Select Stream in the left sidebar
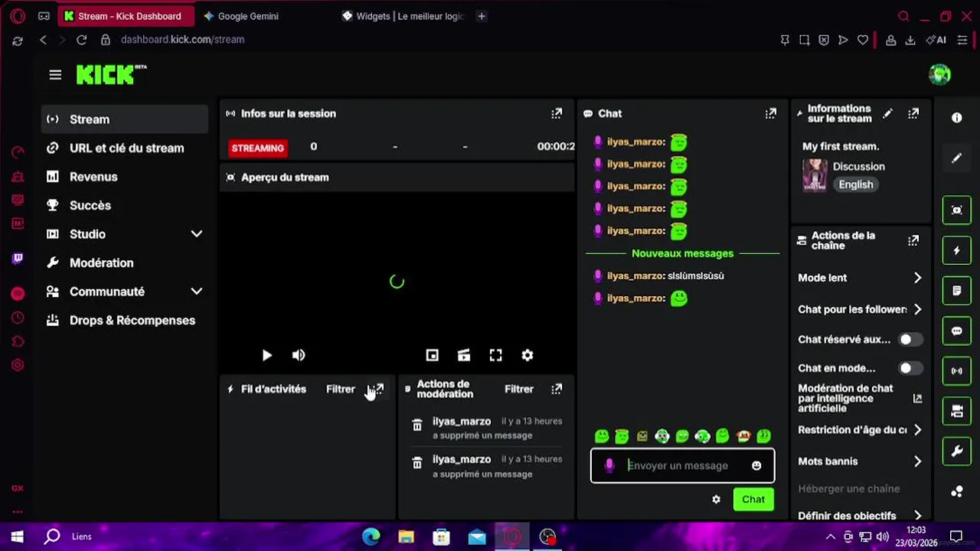This screenshot has height=551, width=980. (x=124, y=119)
